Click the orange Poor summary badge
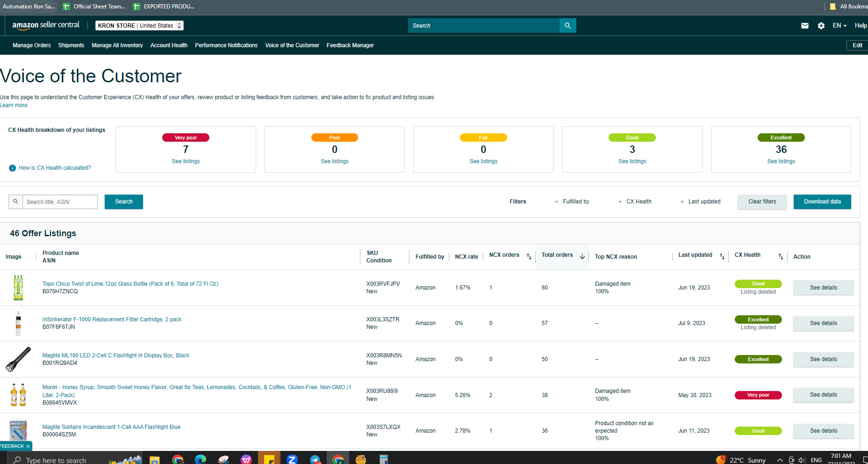The image size is (868, 464). 335,138
